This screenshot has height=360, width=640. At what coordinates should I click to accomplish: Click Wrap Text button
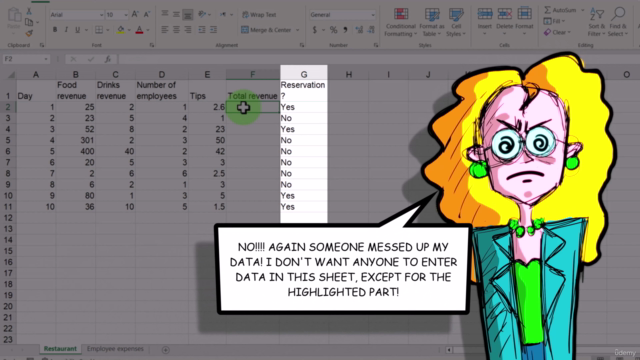pyautogui.click(x=259, y=15)
